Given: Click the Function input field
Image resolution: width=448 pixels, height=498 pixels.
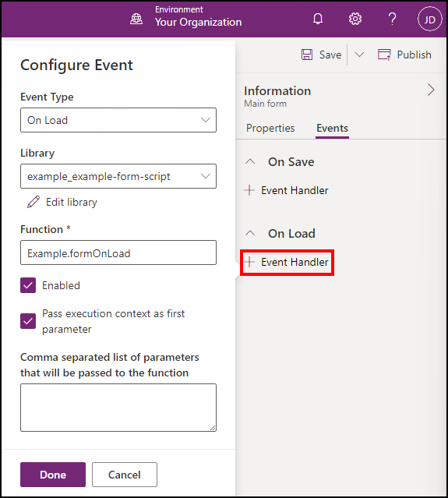Looking at the screenshot, I should [x=118, y=253].
